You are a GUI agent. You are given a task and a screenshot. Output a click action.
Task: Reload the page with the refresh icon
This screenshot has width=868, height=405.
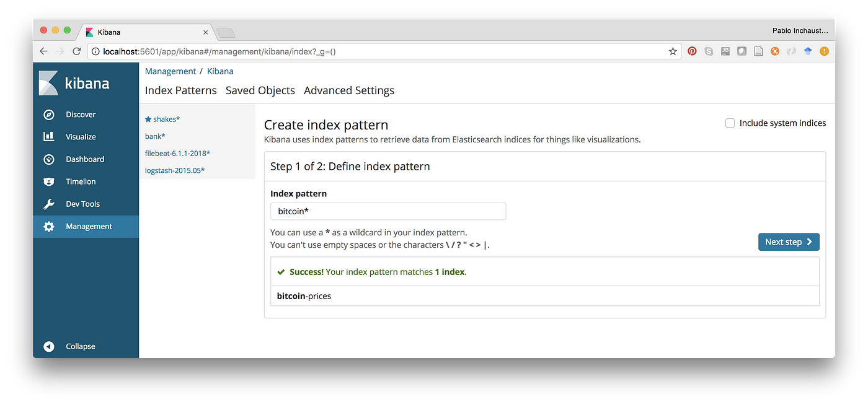pos(77,51)
